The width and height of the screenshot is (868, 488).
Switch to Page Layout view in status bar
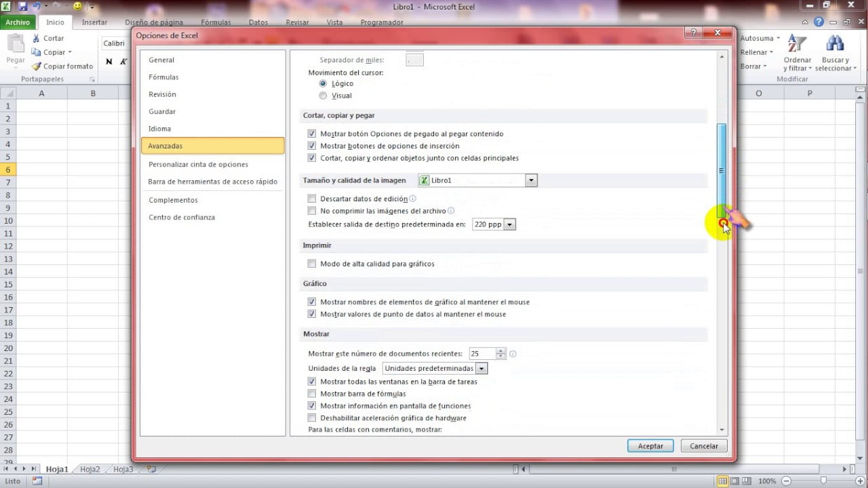[735, 481]
